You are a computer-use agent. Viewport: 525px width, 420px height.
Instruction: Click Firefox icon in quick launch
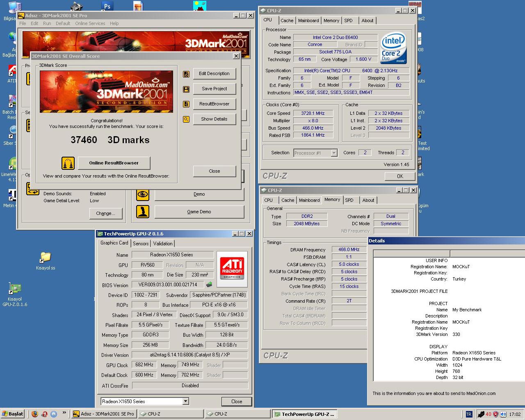click(35, 414)
